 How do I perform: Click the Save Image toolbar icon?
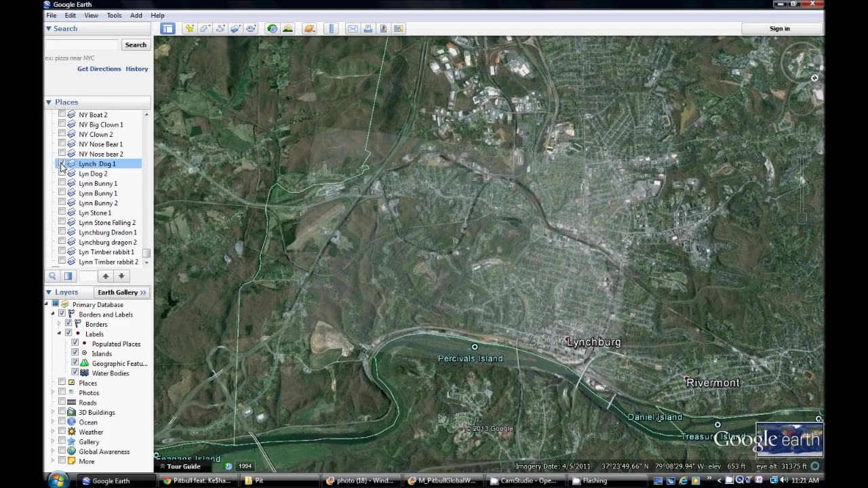coord(383,28)
